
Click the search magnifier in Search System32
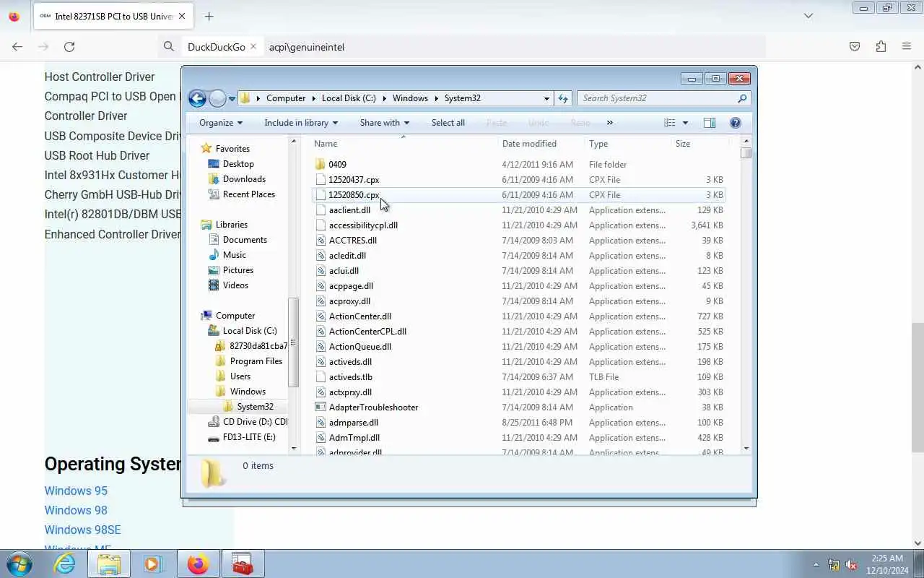coord(742,98)
